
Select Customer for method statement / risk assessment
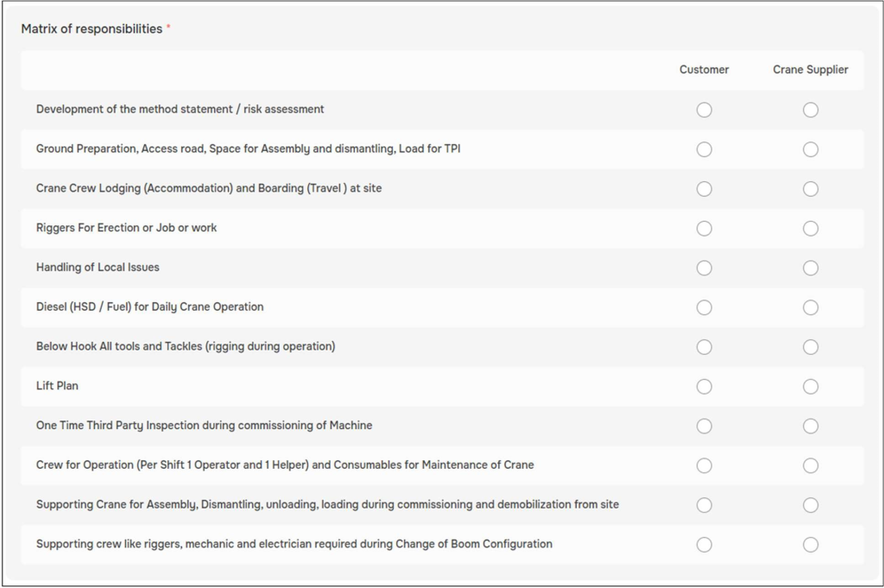coord(704,110)
